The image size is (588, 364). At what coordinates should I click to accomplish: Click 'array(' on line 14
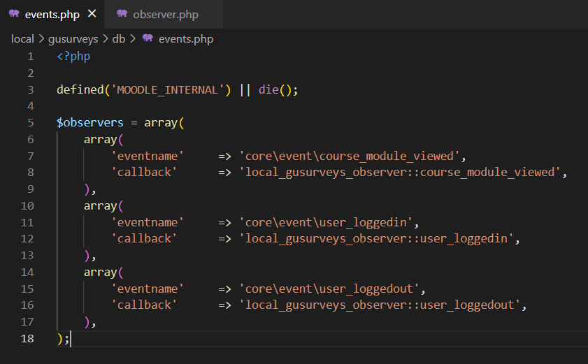click(x=103, y=272)
